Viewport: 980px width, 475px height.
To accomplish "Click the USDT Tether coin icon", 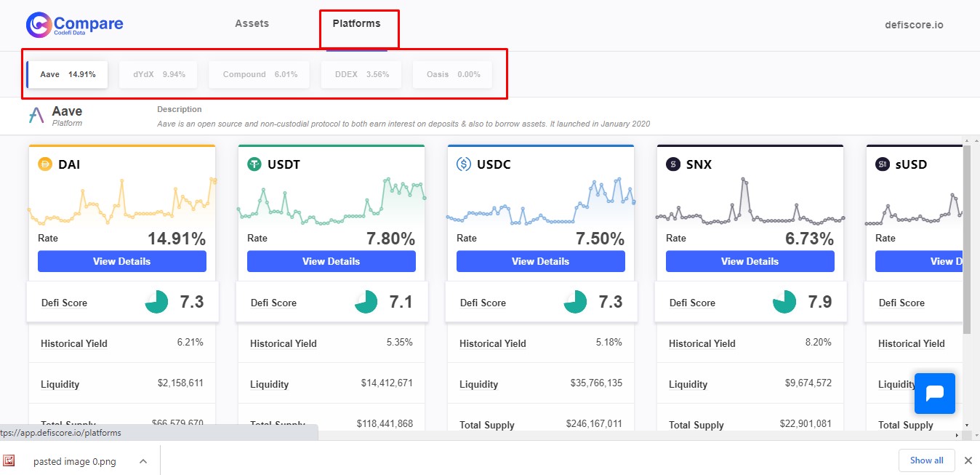I will point(254,164).
